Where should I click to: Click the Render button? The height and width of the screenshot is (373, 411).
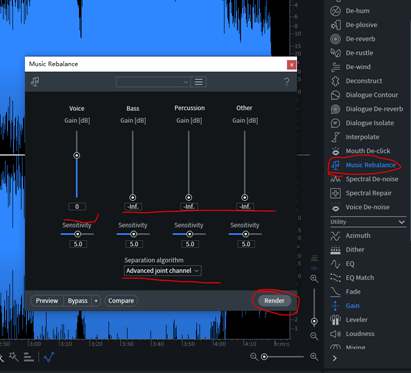(274, 301)
